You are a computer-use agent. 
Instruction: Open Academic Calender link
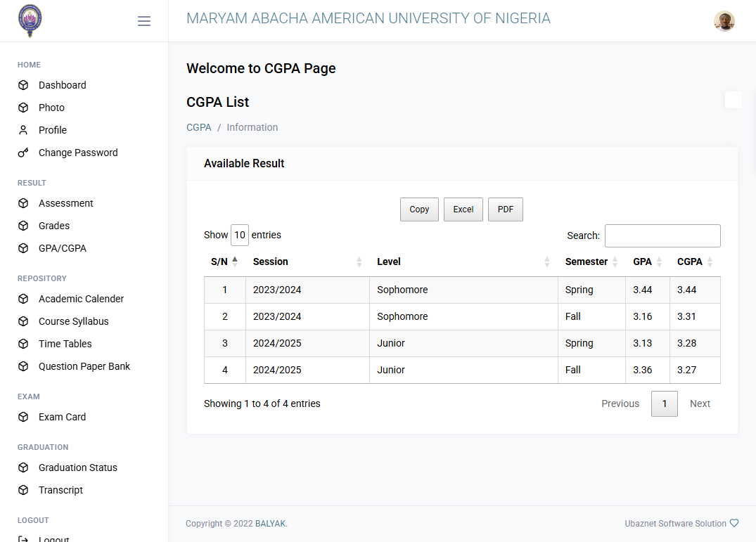[81, 299]
